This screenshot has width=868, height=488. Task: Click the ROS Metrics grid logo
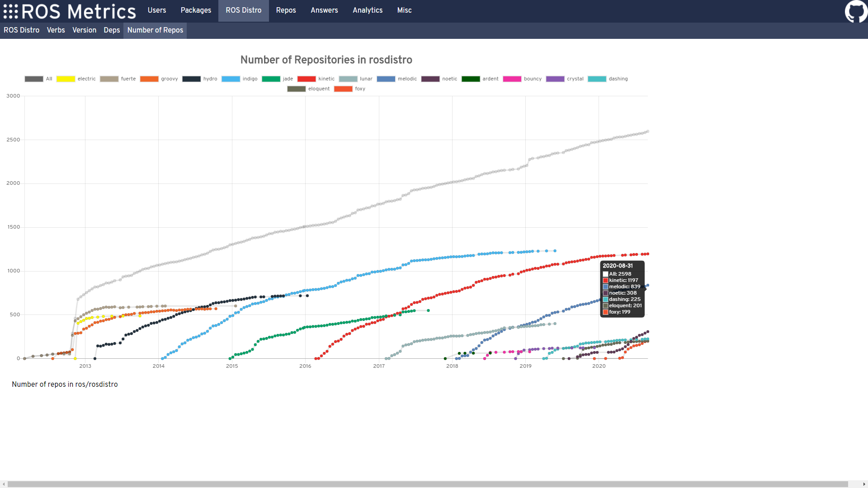coord(11,11)
